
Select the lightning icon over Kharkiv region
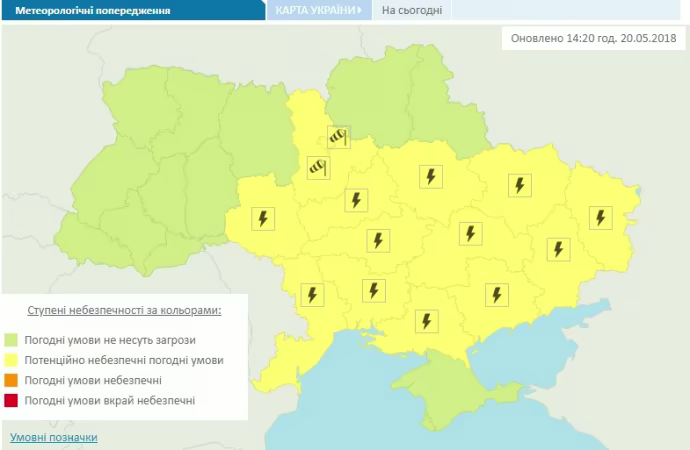point(518,184)
